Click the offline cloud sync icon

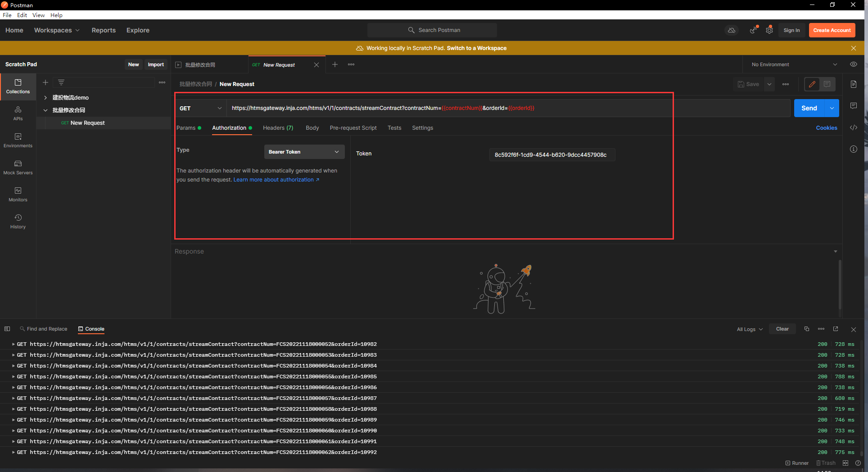coord(732,30)
